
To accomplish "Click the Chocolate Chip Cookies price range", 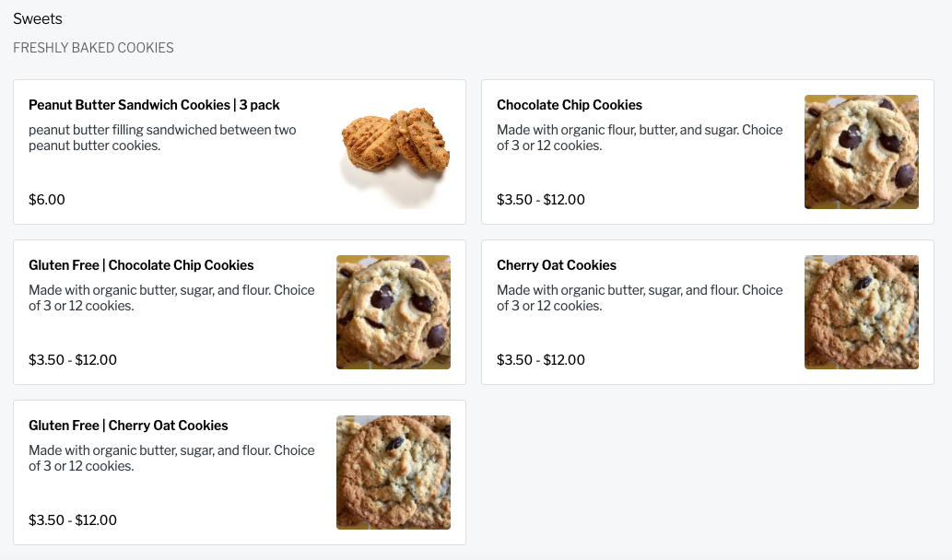I will click(540, 200).
